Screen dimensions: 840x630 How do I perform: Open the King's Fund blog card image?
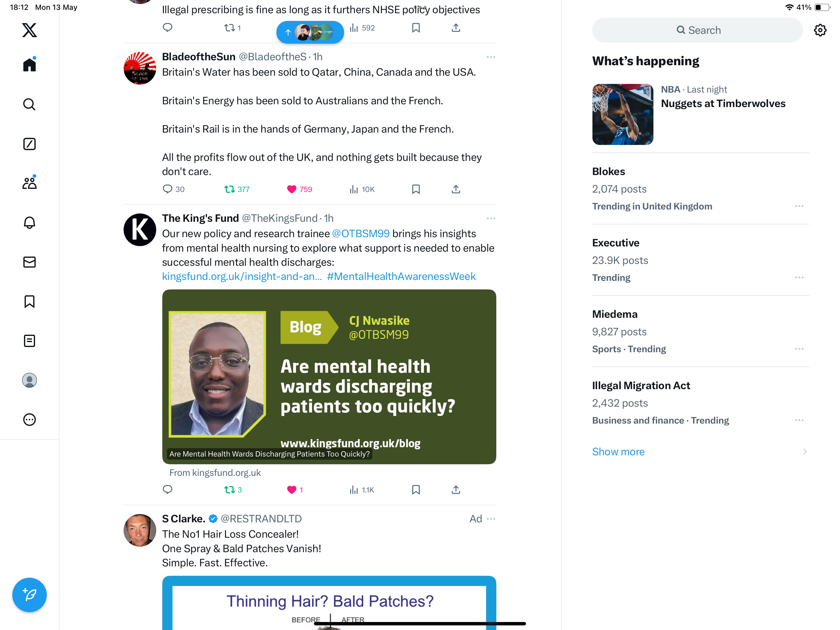pyautogui.click(x=329, y=377)
